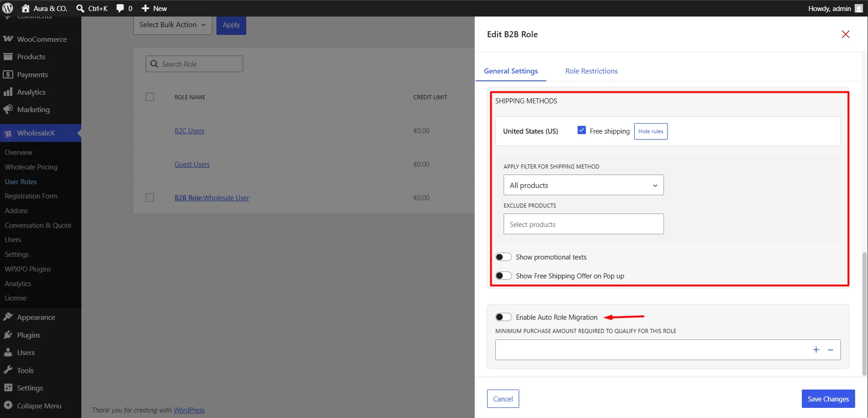
Task: Click the Plugins plug icon
Action: point(8,335)
